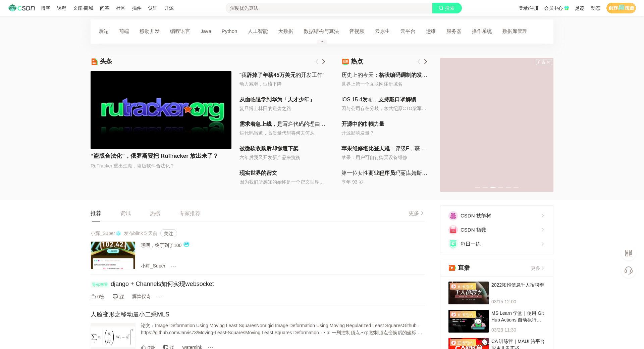This screenshot has height=349, width=644.
Task: Open 动态 in the top bar
Action: pyautogui.click(x=595, y=8)
